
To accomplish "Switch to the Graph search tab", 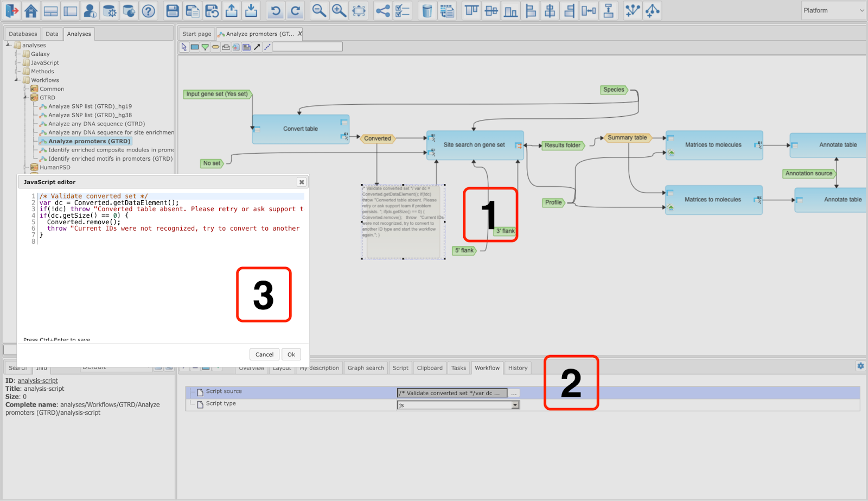I will click(366, 368).
